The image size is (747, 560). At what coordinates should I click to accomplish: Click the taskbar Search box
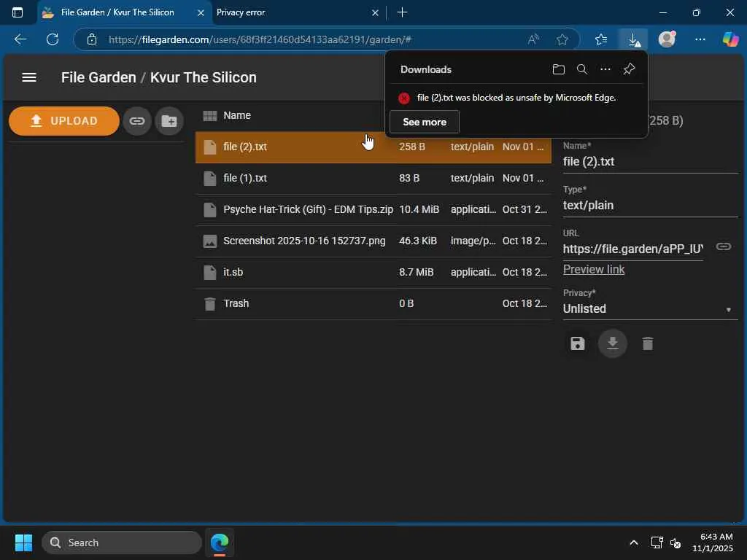pyautogui.click(x=122, y=542)
